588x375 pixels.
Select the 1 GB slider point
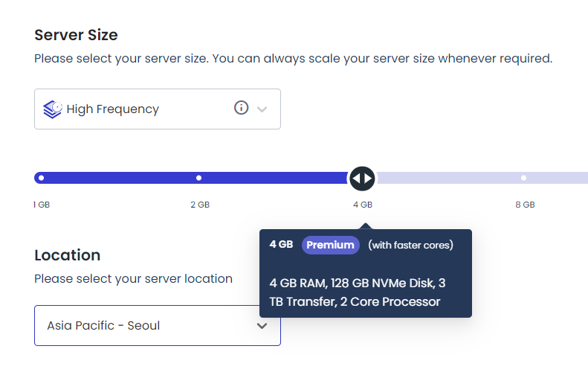41,178
